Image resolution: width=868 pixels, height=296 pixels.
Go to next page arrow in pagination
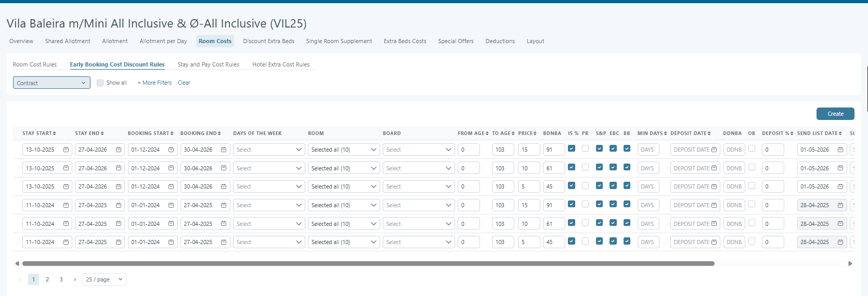75,279
